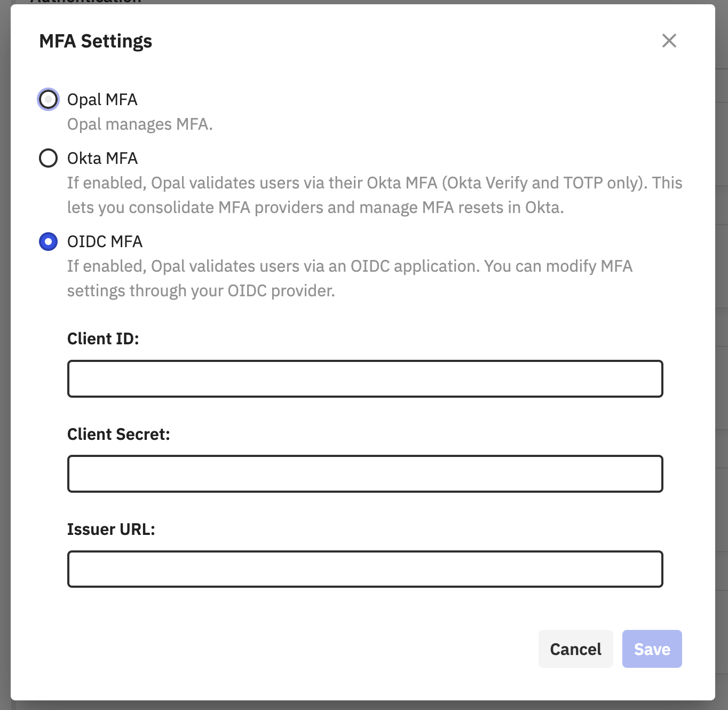Image resolution: width=728 pixels, height=710 pixels.
Task: Save the MFA settings
Action: tap(652, 649)
